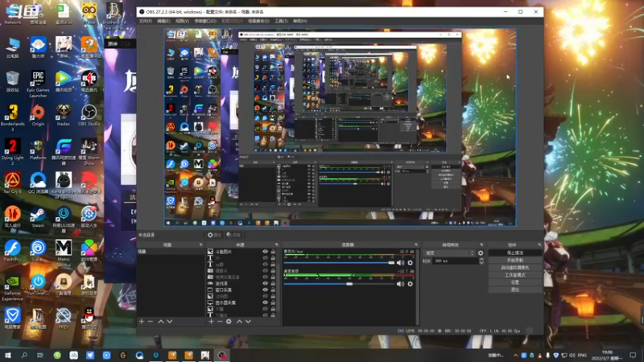Open Steam desktop shortcut
Image resolution: width=644 pixels, height=362 pixels.
pos(38,216)
